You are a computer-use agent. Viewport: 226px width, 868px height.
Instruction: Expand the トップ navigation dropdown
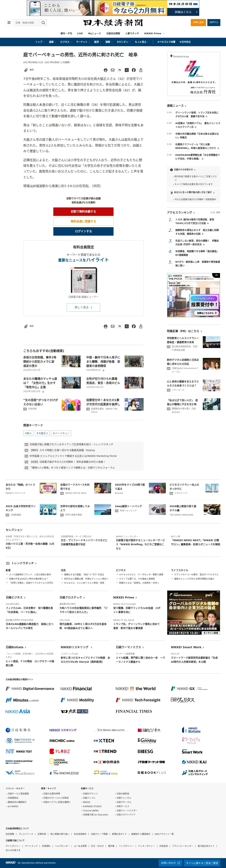(40, 42)
